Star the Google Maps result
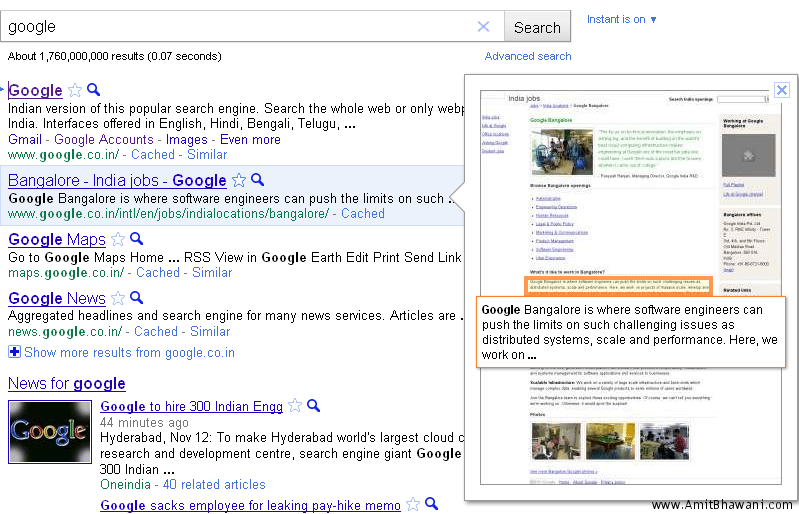The height and width of the screenshot is (514, 799). tap(118, 239)
